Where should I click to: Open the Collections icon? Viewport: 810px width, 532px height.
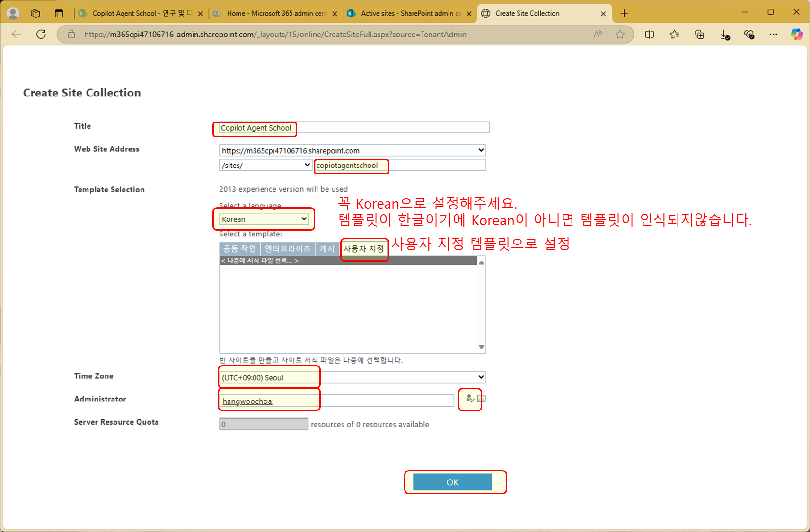[x=699, y=34]
